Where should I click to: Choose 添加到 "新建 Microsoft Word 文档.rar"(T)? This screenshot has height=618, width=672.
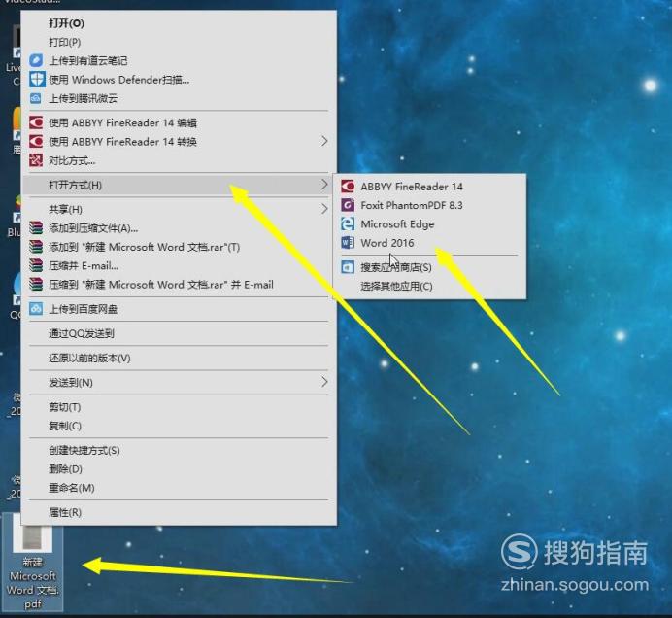[x=179, y=247]
